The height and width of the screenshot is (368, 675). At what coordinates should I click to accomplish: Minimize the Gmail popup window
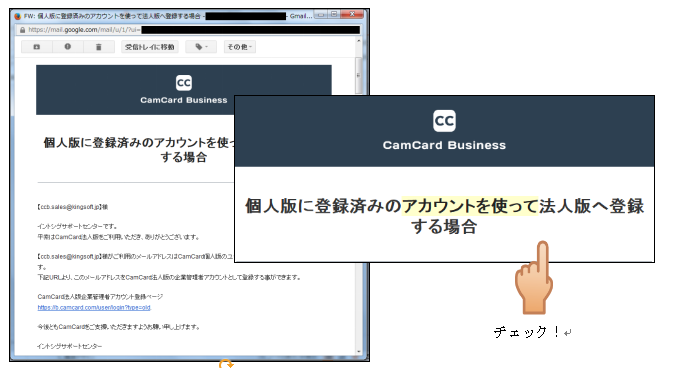point(321,14)
